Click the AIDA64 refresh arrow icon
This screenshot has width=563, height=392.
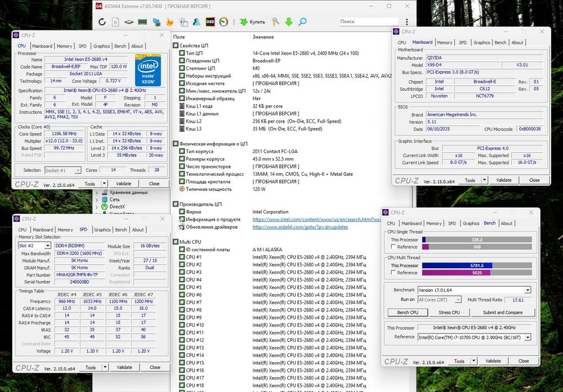point(102,22)
